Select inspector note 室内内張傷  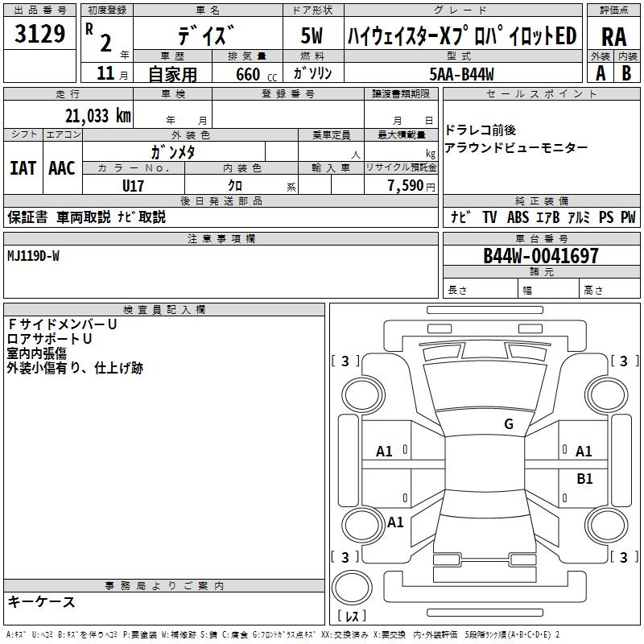coord(37,353)
